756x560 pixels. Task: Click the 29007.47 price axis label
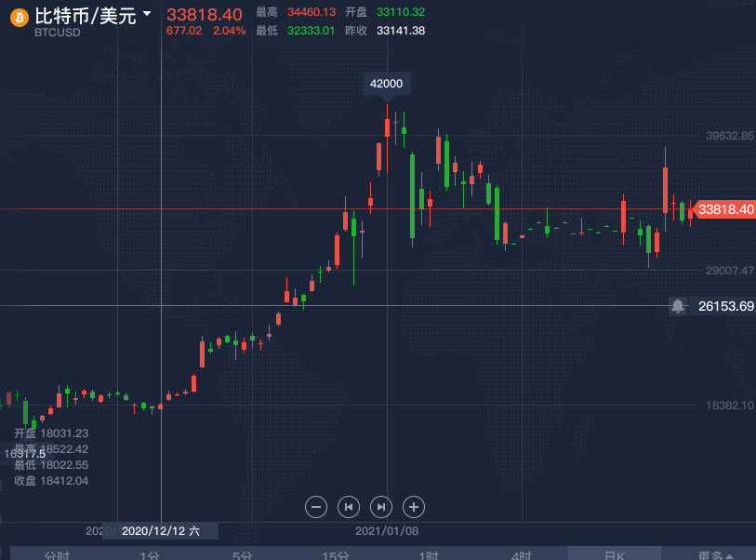pos(730,271)
